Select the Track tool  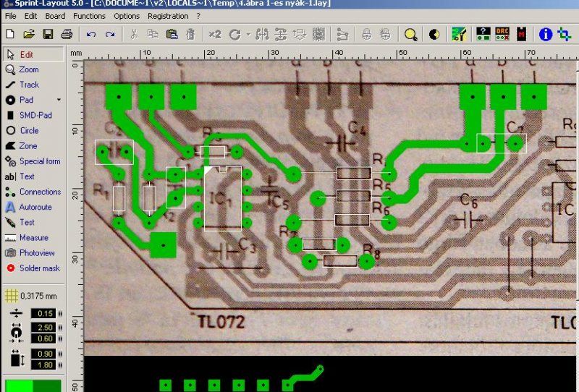coord(33,85)
